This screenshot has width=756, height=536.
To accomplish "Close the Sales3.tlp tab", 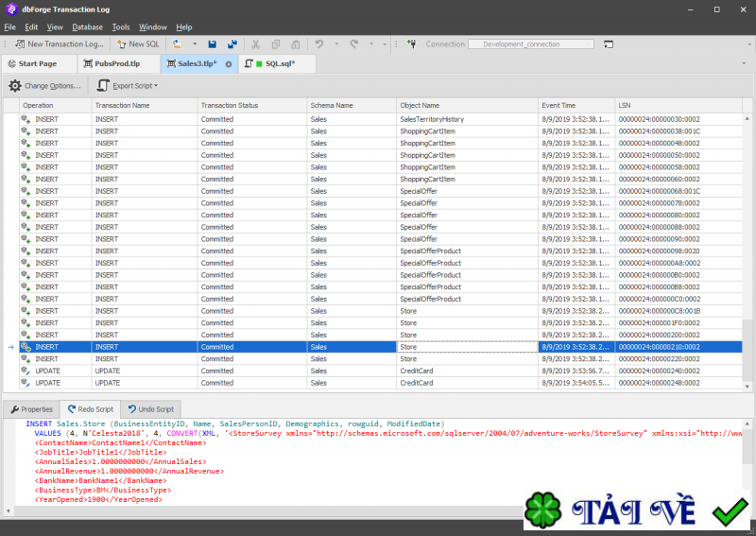I will tap(229, 64).
